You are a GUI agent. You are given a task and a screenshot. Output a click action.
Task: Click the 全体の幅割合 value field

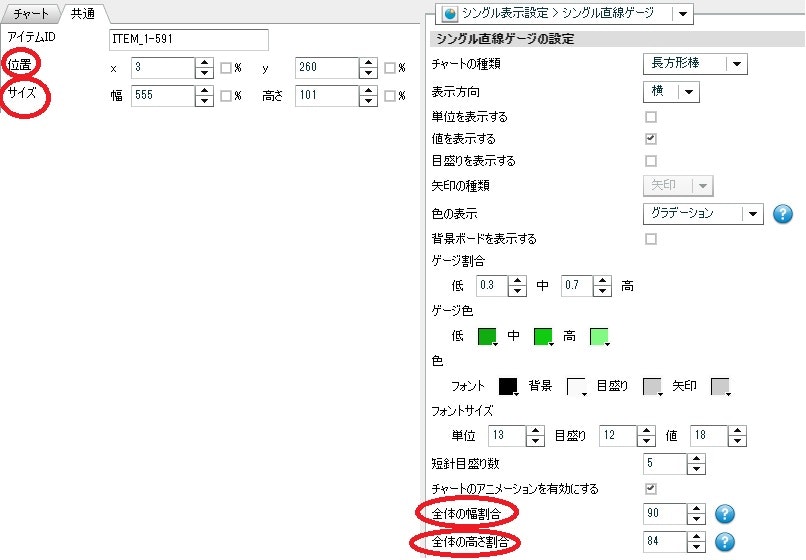(665, 513)
